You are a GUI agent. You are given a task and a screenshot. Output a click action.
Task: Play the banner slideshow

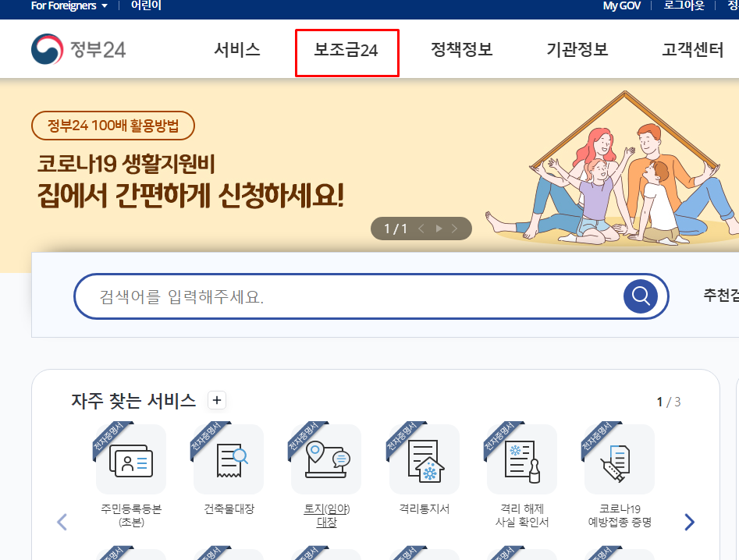coord(439,229)
